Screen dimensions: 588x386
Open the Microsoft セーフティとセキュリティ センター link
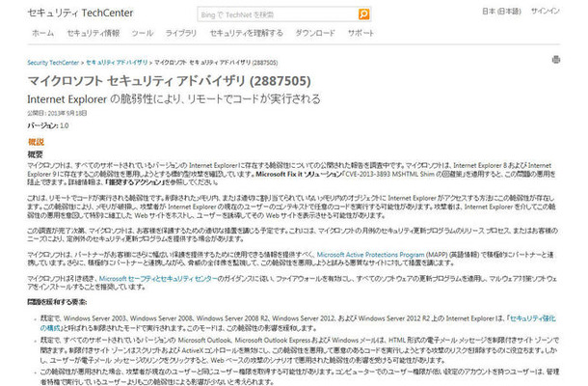[x=158, y=278]
